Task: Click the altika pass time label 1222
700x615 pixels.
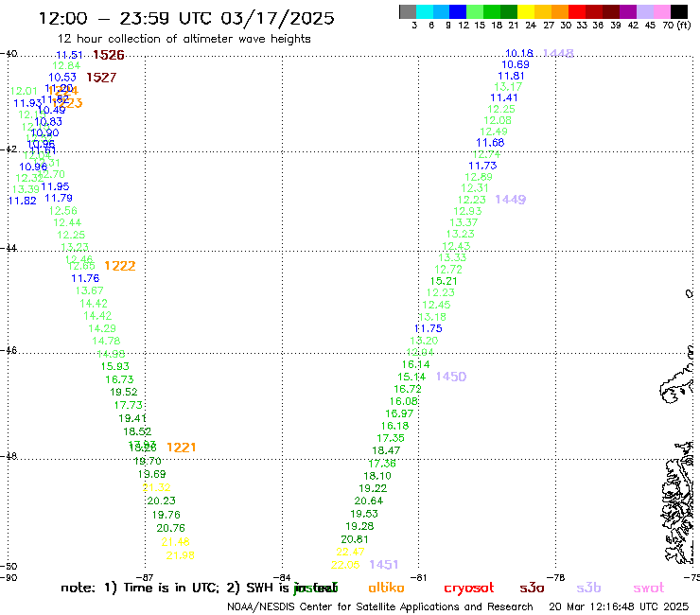Action: (119, 266)
